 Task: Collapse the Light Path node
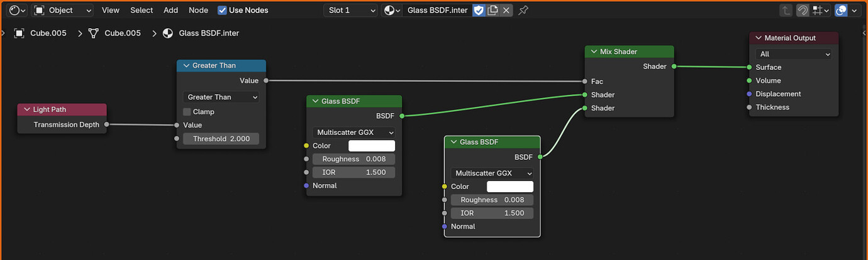click(x=26, y=109)
